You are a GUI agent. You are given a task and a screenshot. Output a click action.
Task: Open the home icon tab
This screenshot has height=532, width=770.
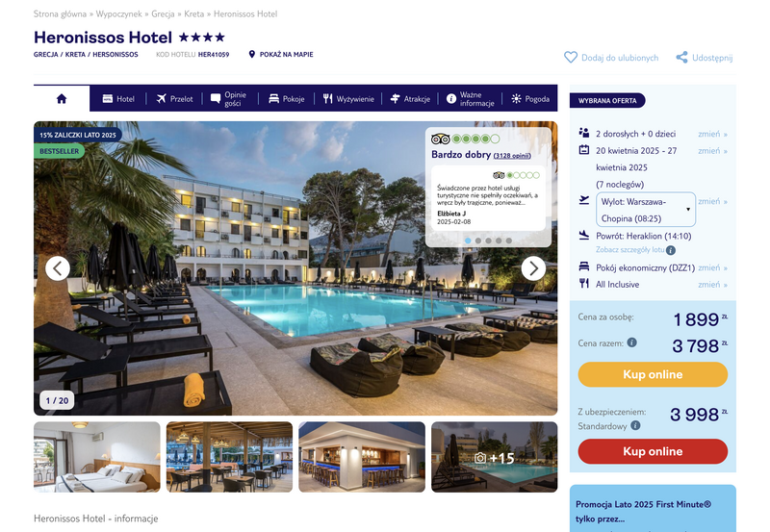(62, 99)
